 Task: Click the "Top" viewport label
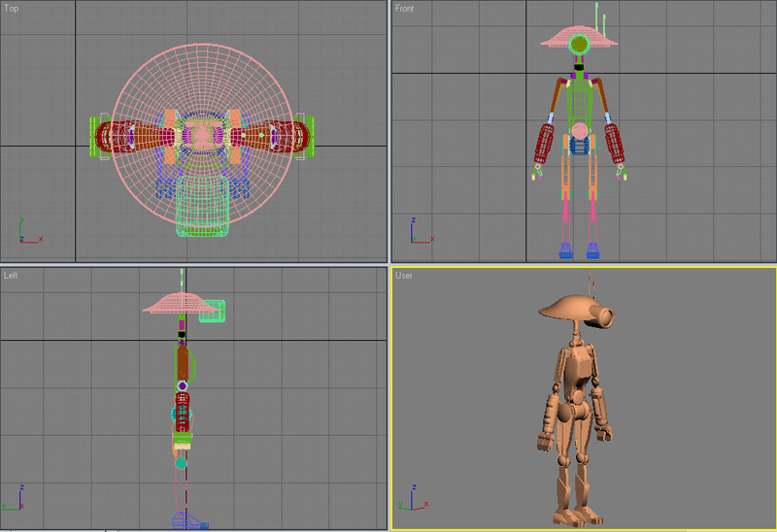[12, 9]
